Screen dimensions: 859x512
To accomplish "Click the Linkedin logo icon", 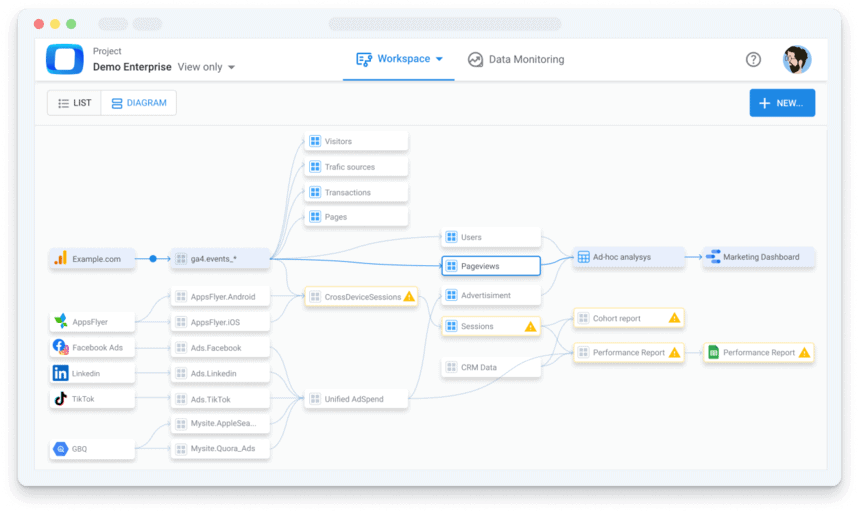I will click(60, 373).
